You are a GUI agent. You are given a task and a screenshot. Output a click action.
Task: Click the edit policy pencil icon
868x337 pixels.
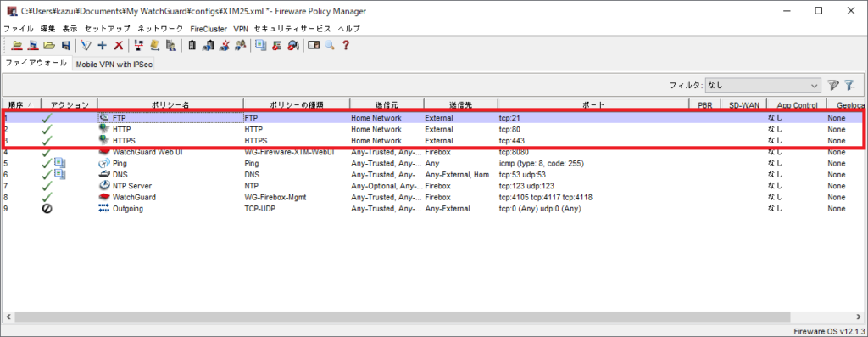tap(86, 46)
